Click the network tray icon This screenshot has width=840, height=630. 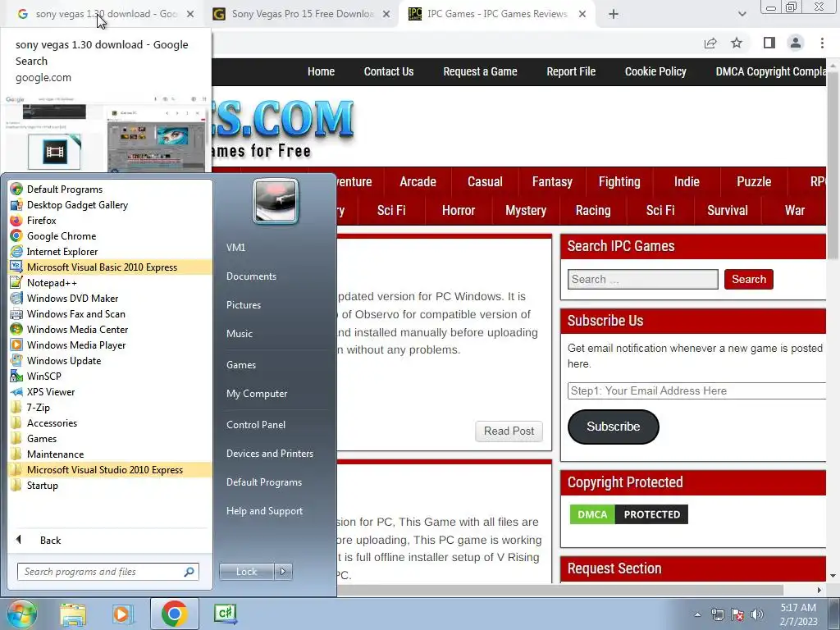point(717,614)
